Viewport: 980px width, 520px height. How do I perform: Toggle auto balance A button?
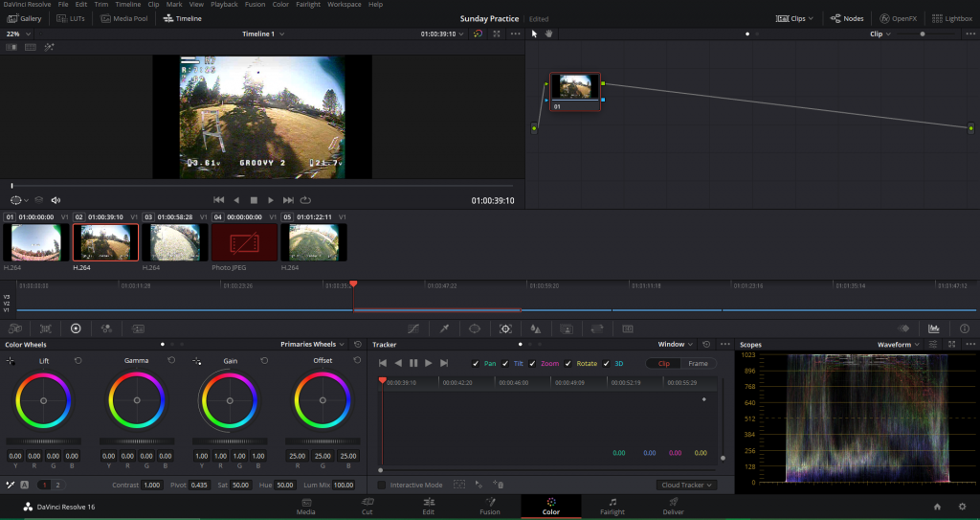[24, 485]
